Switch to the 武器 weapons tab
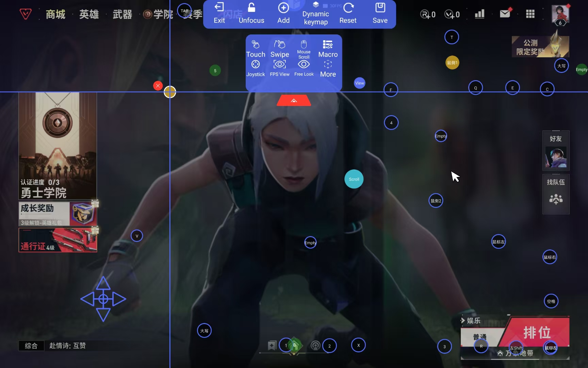Screen dimensions: 588x368 point(122,14)
